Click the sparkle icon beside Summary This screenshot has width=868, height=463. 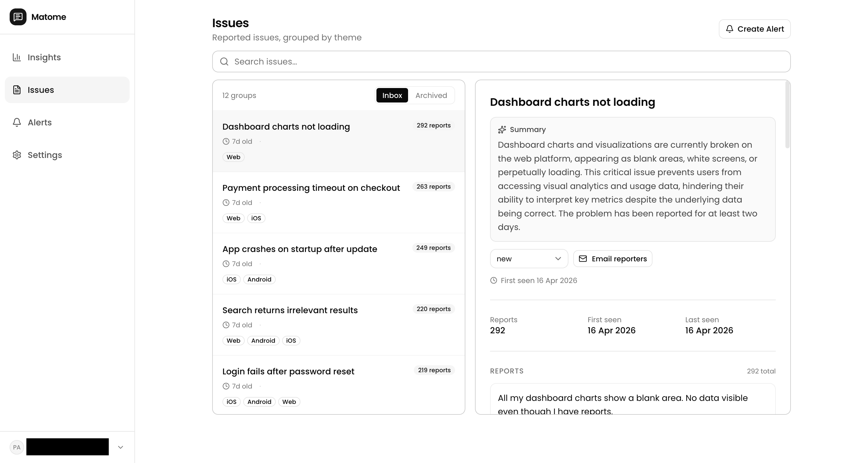pos(502,130)
